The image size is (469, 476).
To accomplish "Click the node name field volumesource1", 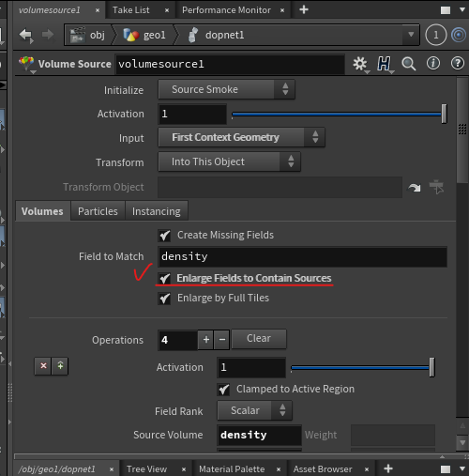I will (x=231, y=64).
